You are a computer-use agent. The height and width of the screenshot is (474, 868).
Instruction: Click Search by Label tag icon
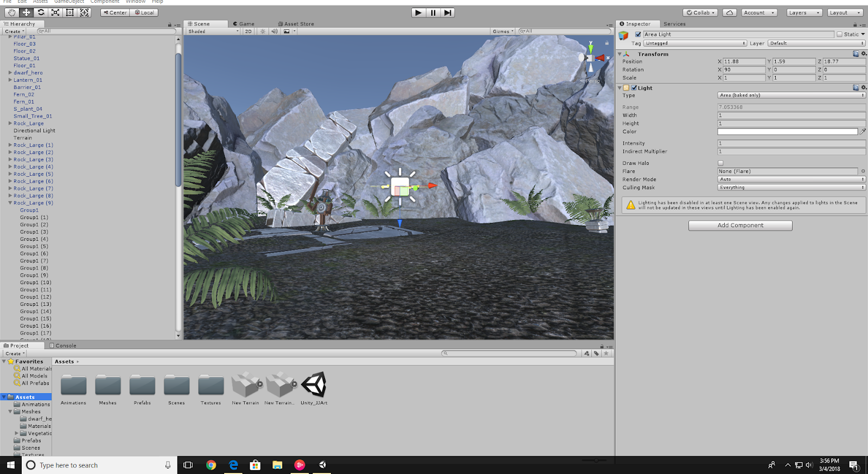tap(596, 354)
